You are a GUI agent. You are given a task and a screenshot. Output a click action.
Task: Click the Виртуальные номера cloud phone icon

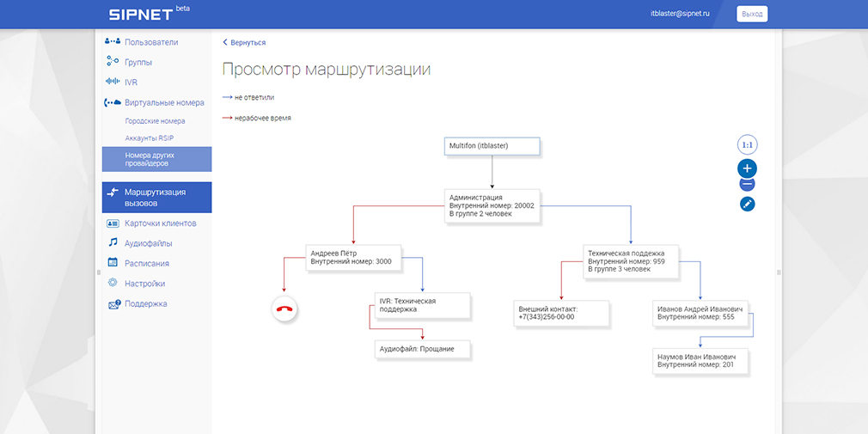[113, 102]
